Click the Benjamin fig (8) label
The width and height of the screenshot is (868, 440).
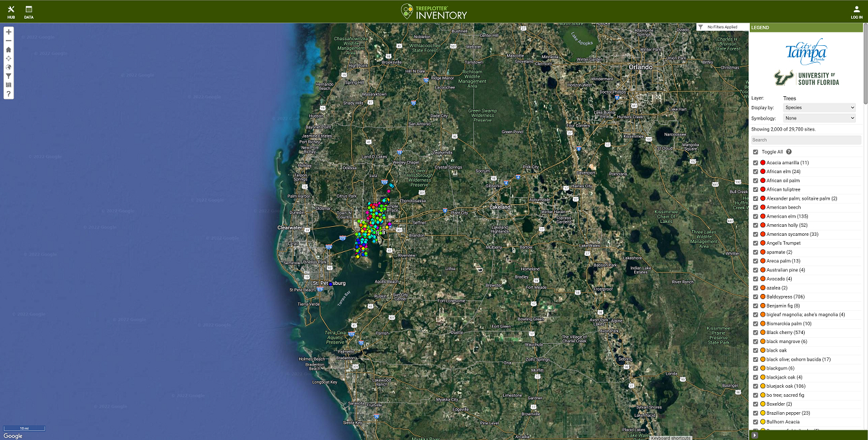[783, 306]
